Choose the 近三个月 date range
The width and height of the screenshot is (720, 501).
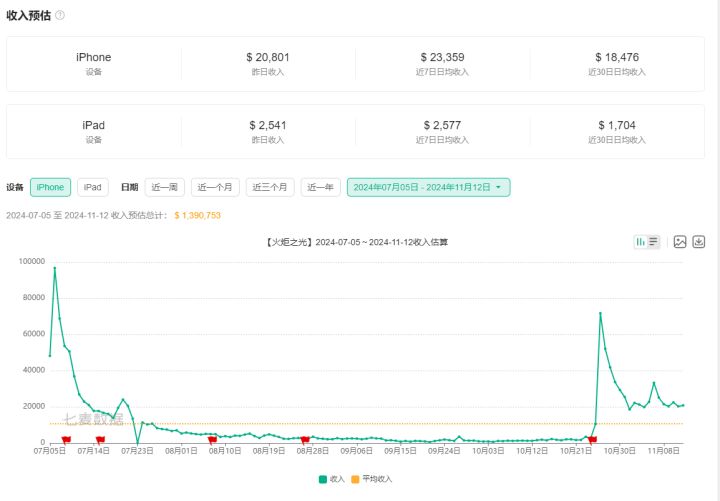270,187
